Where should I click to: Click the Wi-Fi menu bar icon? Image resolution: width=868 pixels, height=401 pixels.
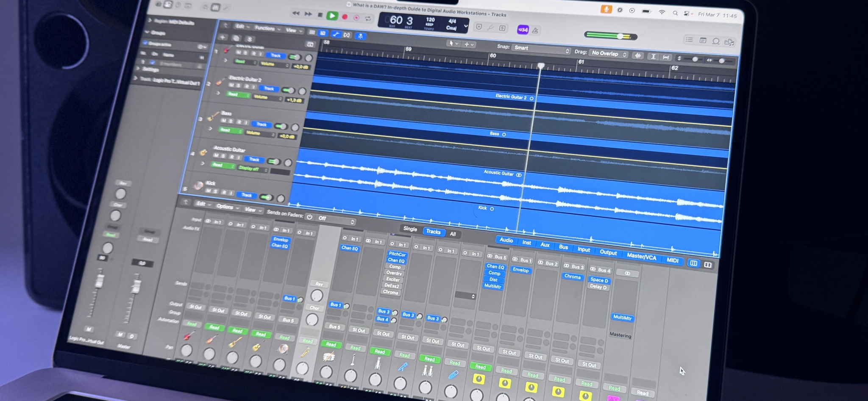[662, 12]
